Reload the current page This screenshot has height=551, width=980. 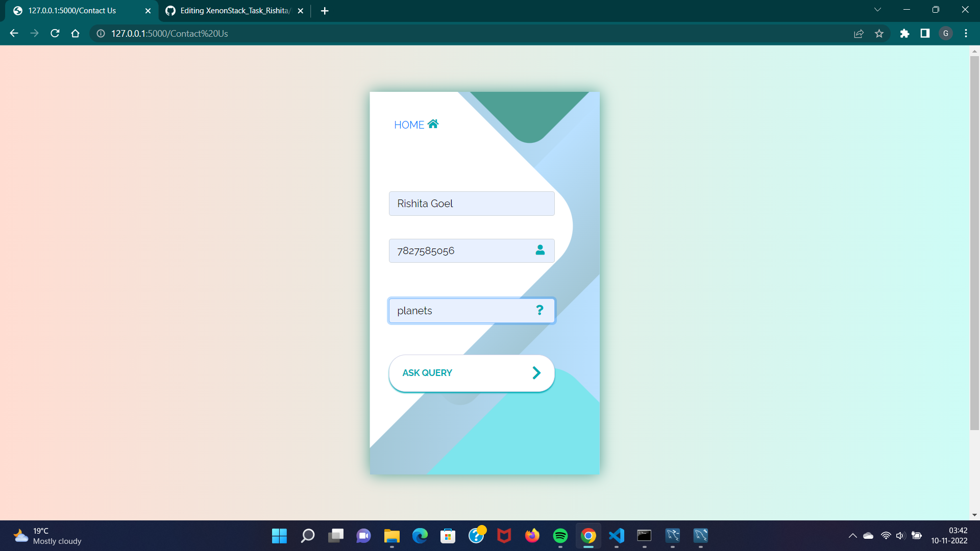click(55, 34)
